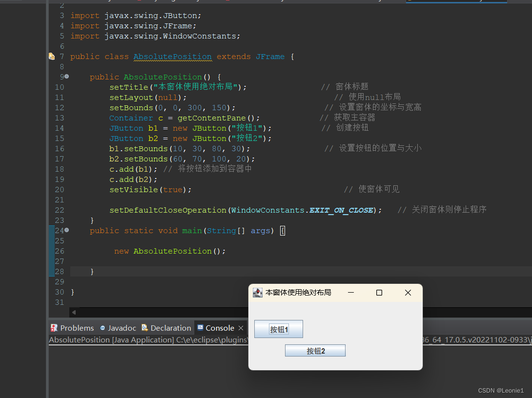Click the editor's horizontal scrollbar left arrow

(73, 312)
